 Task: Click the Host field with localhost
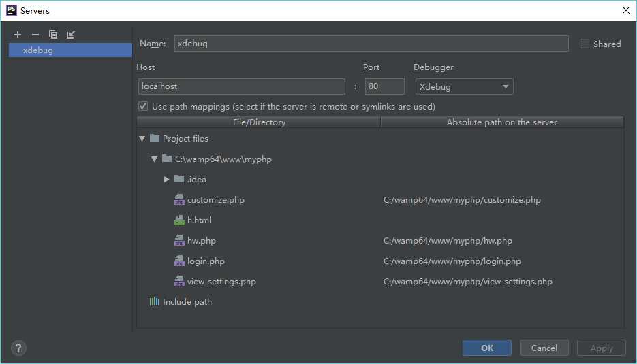click(242, 86)
